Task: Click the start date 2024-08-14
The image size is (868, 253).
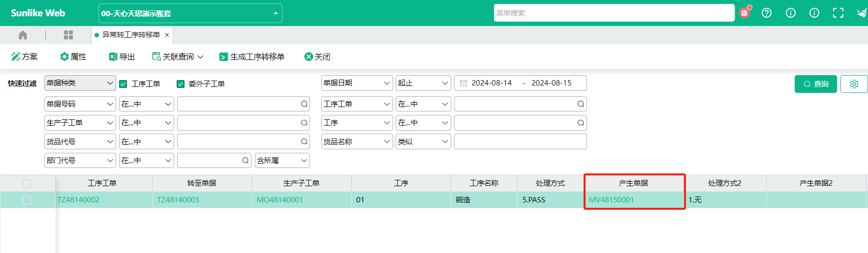Action: tap(492, 83)
